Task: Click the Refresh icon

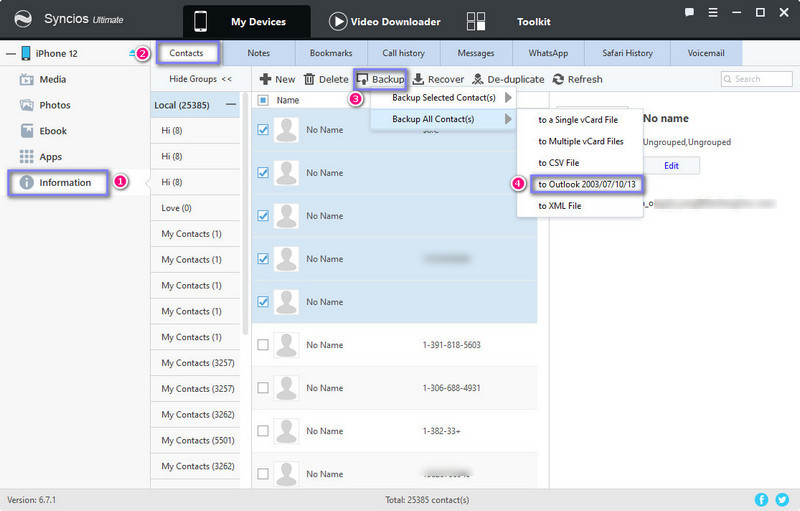Action: tap(558, 79)
